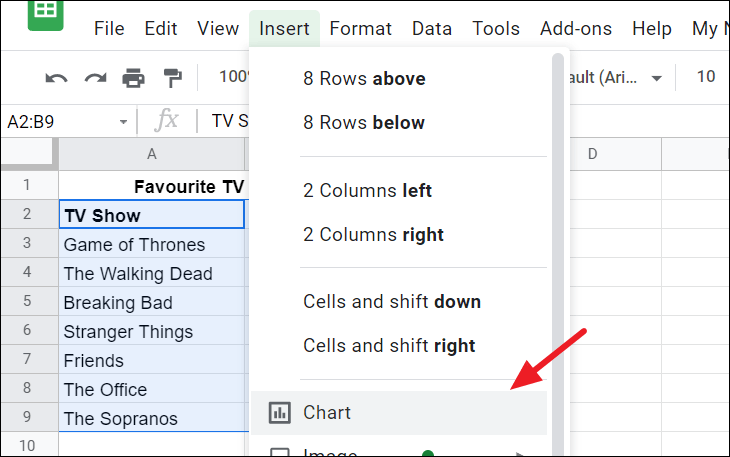
Task: Expand the font family dropdown arrow
Action: 657,78
